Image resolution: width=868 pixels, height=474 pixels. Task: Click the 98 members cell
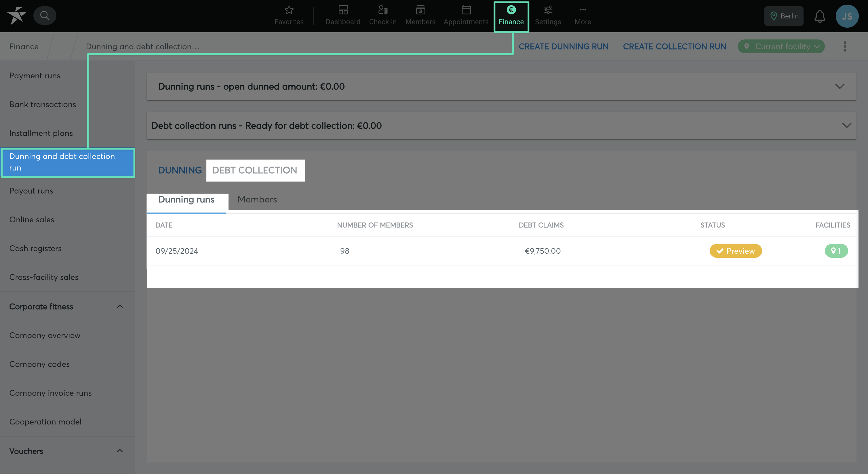[x=344, y=251]
